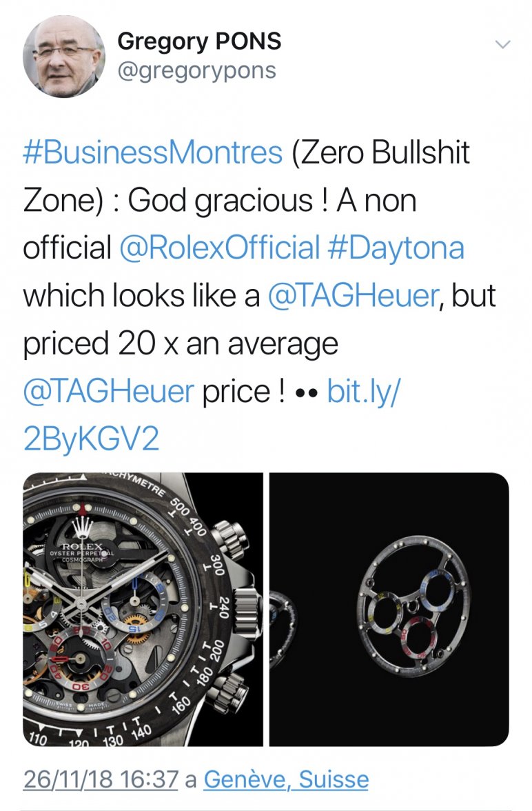Image resolution: width=532 pixels, height=811 pixels.
Task: Open the @gregorypons handle
Action: (196, 70)
